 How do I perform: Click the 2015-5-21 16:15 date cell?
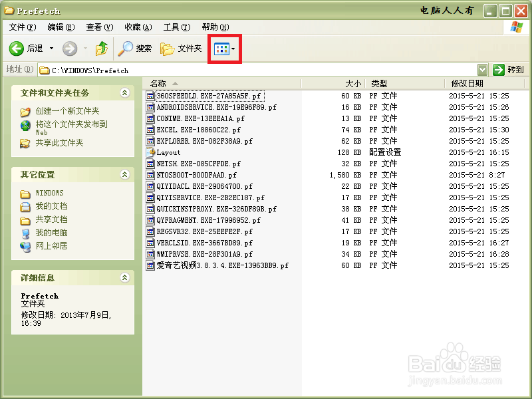click(479, 152)
